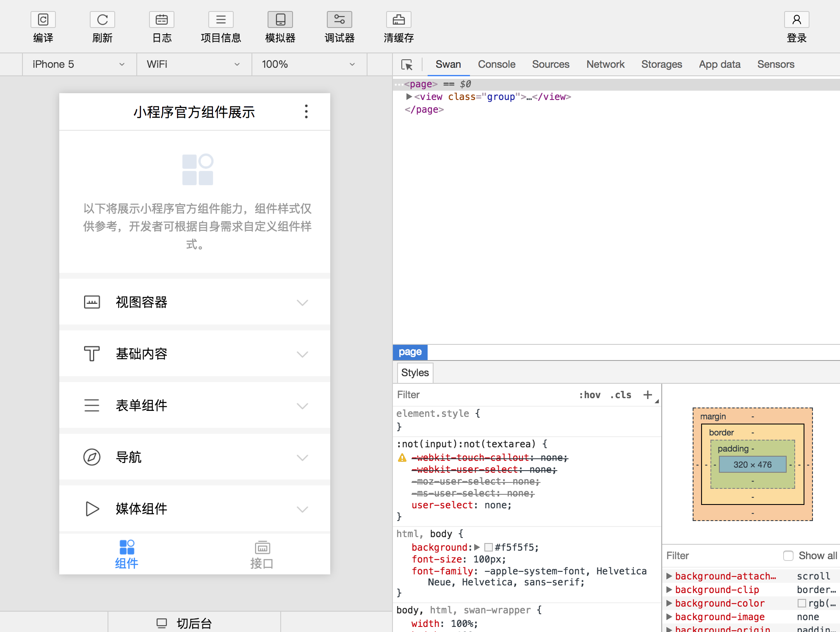
Task: Switch to the Storages tab
Action: coord(661,64)
